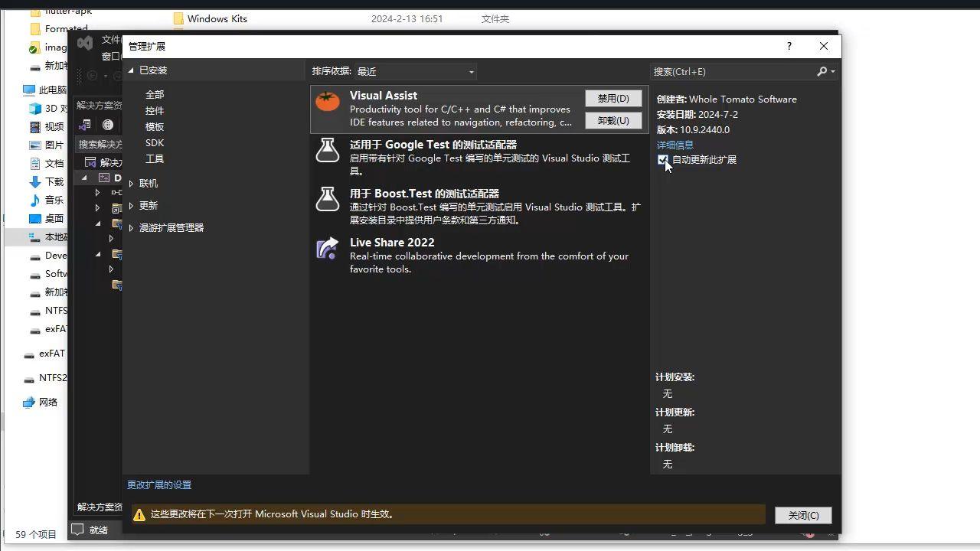Select the 用于 Boost.Test 的测试适配器 row

[479, 207]
